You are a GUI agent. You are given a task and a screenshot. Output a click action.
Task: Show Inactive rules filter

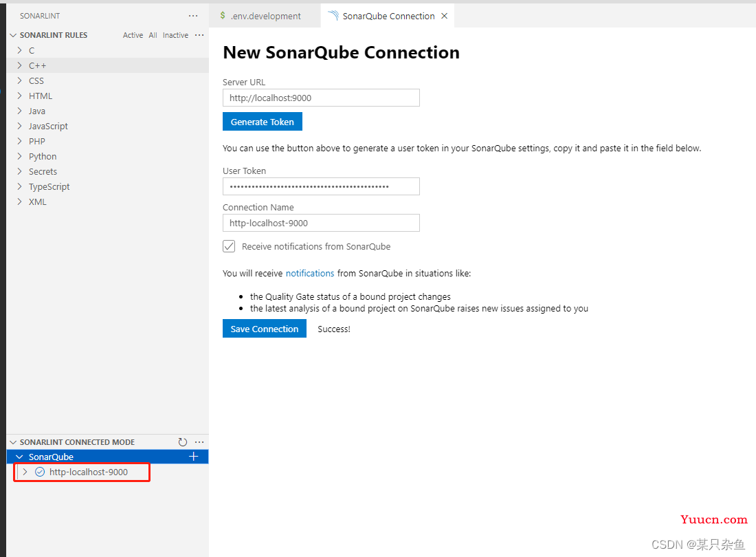point(175,35)
